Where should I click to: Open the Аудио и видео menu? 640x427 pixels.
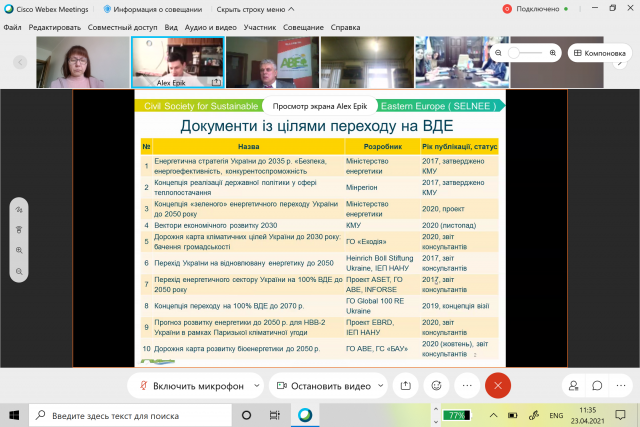(209, 27)
